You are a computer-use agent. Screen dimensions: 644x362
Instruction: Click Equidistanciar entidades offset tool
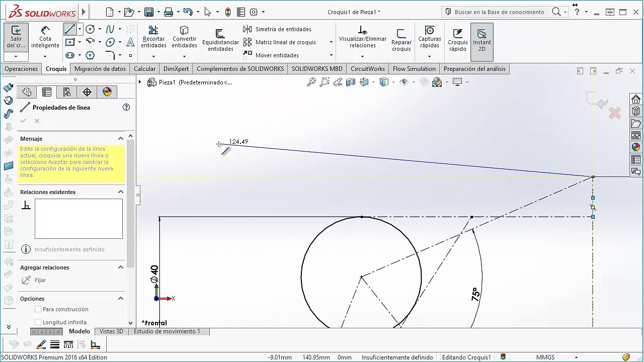coord(220,40)
